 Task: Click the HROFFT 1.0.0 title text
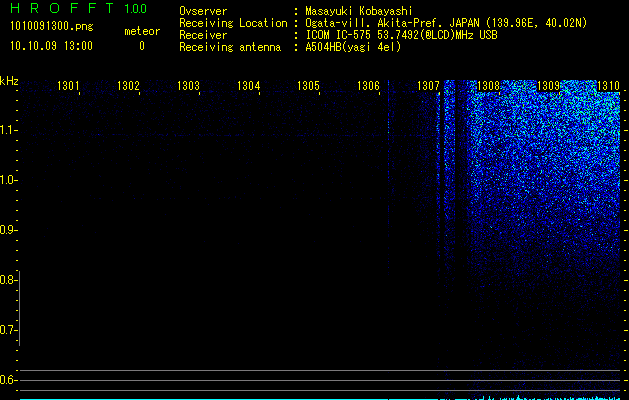[x=78, y=8]
